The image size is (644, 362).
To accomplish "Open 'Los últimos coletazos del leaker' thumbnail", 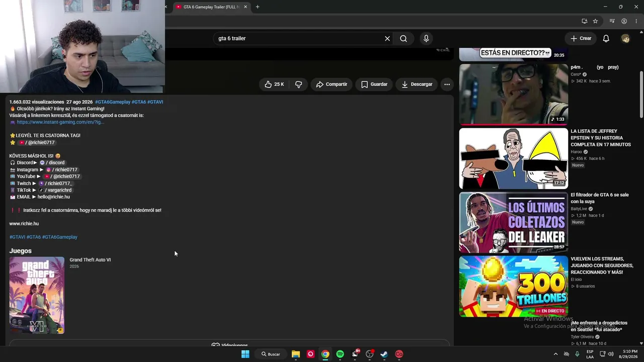I will [513, 222].
